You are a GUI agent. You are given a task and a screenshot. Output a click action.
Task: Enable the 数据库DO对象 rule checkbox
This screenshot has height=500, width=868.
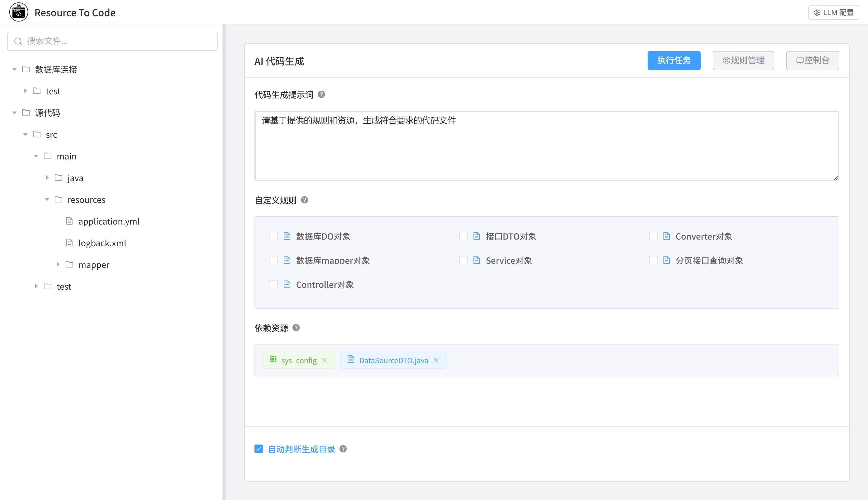pyautogui.click(x=273, y=236)
